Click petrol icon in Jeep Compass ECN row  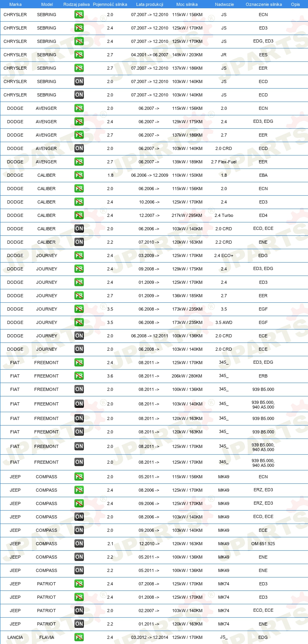pyautogui.click(x=79, y=477)
